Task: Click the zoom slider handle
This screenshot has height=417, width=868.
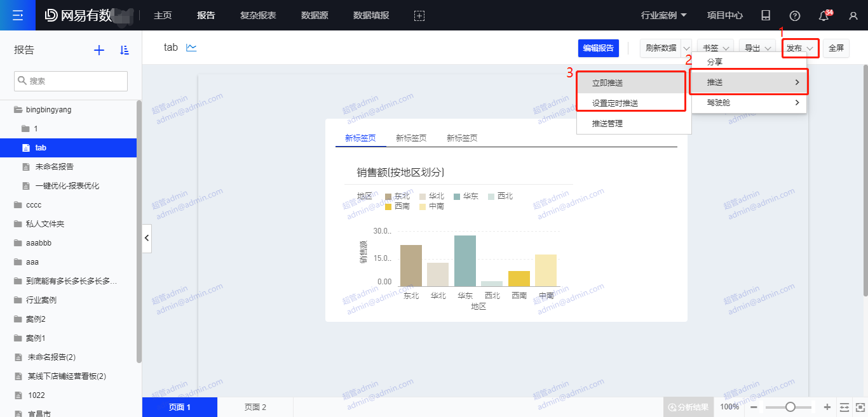Action: point(790,407)
